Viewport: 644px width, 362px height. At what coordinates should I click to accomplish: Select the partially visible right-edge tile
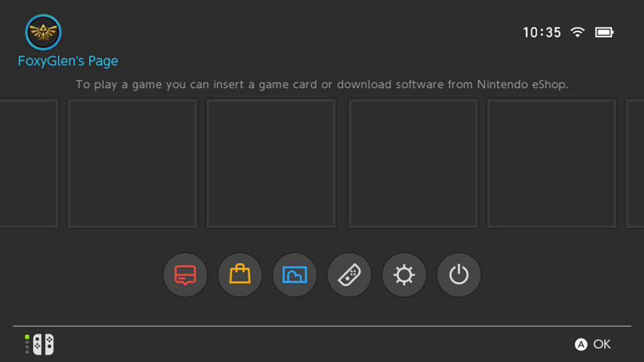point(635,163)
